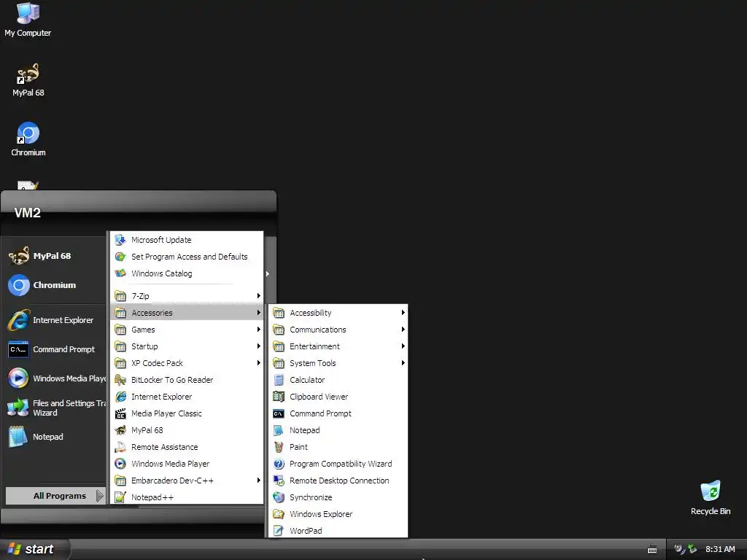Screen dimensions: 747x560
Task: Click the Synchronize icon
Action: pyautogui.click(x=279, y=497)
